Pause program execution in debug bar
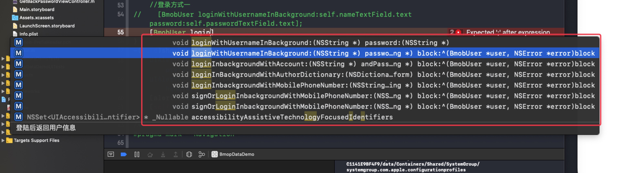644x173 pixels. point(137,154)
